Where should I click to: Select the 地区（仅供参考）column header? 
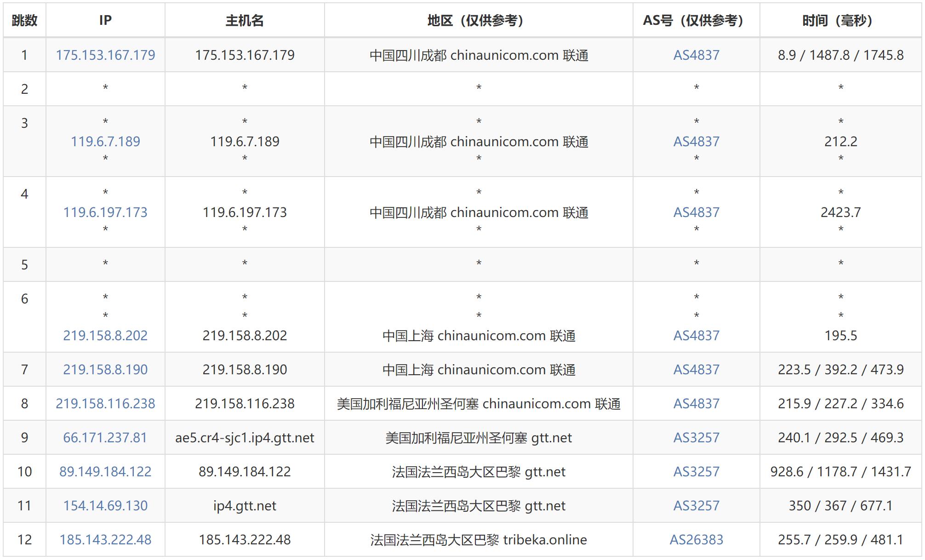[479, 21]
